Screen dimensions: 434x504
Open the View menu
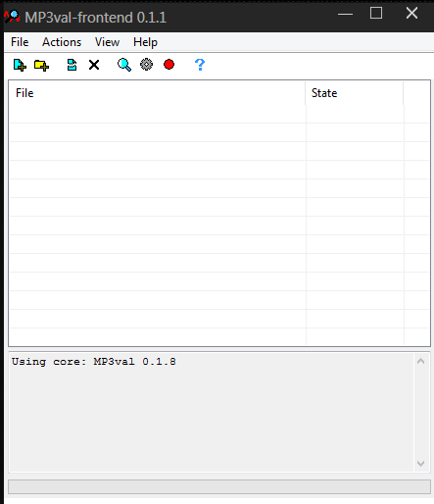coord(107,42)
